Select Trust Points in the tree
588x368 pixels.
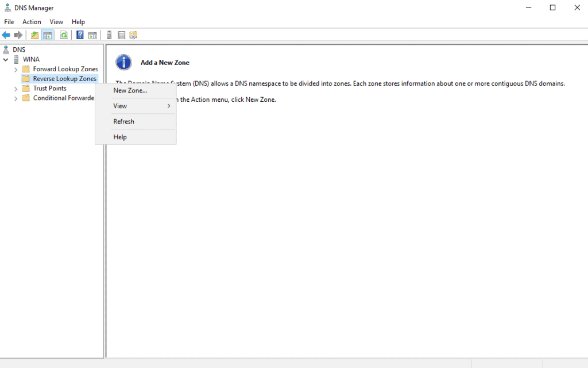click(51, 88)
